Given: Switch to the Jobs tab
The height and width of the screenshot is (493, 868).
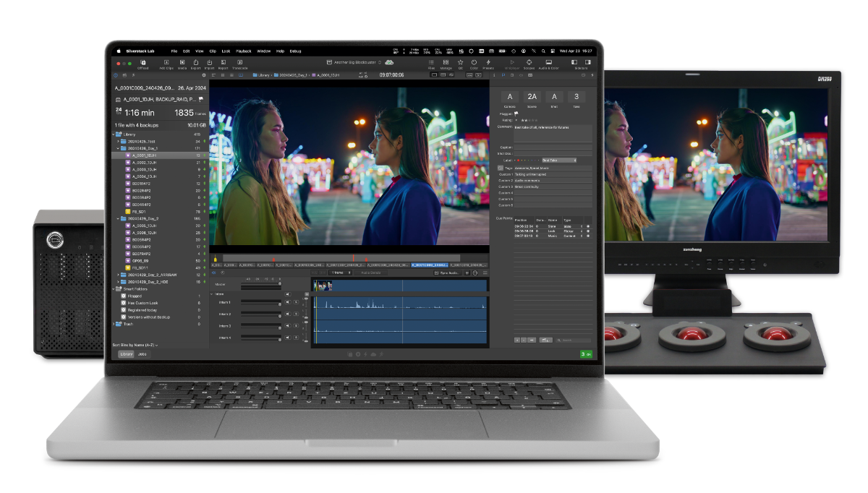Looking at the screenshot, I should [142, 354].
